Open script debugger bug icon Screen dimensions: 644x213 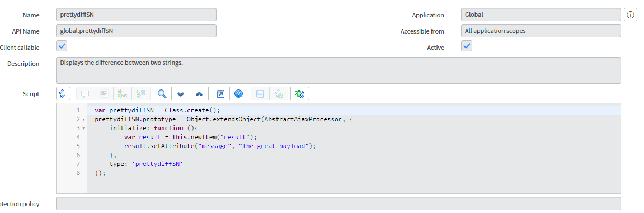click(x=300, y=93)
